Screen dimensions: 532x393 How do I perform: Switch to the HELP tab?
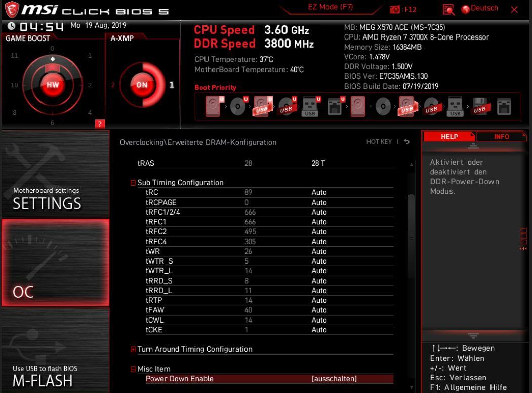[x=449, y=136]
